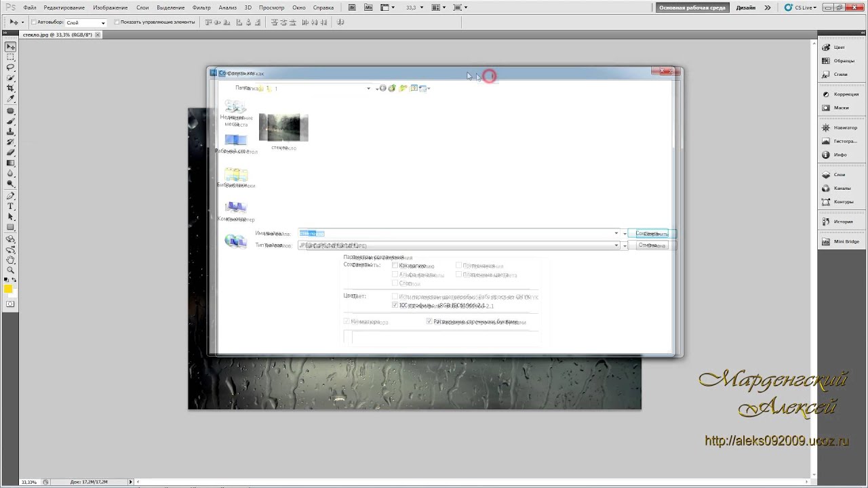This screenshot has width=868, height=488.
Task: Select the Move tool in the toolbox
Action: point(10,47)
